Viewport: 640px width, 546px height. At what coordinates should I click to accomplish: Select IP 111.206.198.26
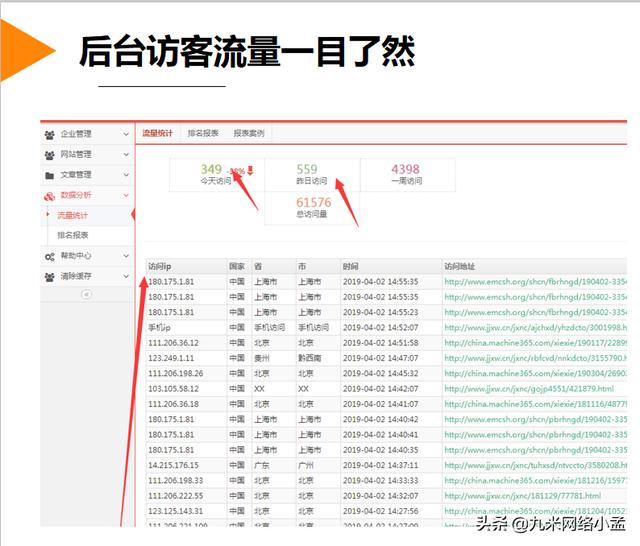tap(176, 374)
